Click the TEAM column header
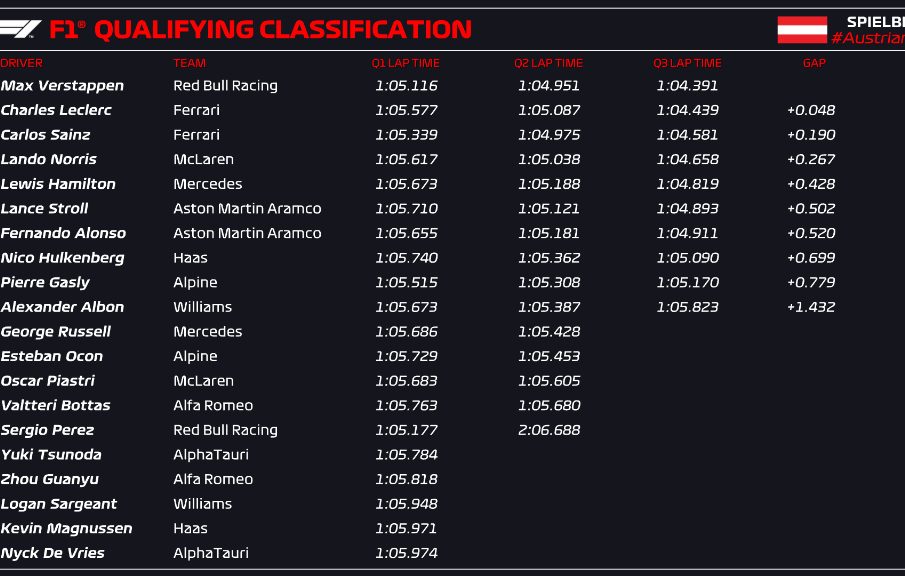 (189, 63)
